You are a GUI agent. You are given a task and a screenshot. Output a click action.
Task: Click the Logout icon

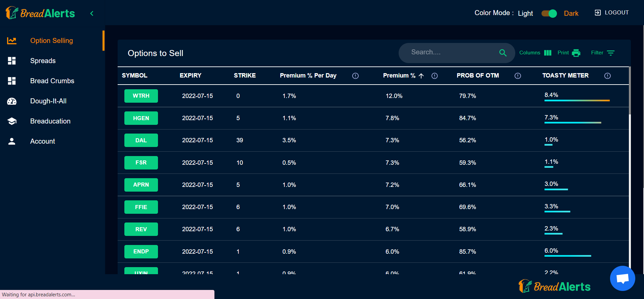(x=598, y=13)
